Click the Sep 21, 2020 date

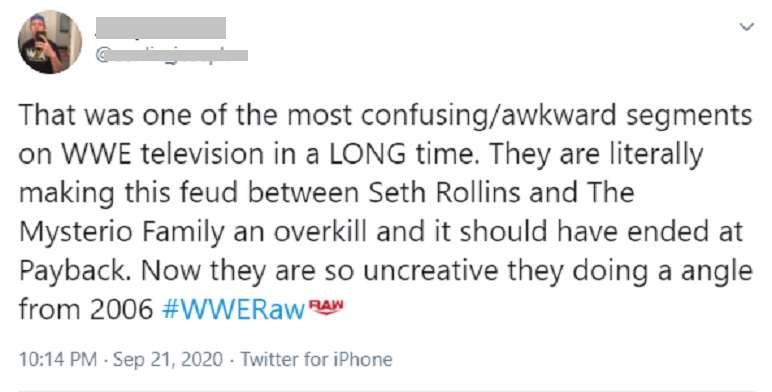168,359
